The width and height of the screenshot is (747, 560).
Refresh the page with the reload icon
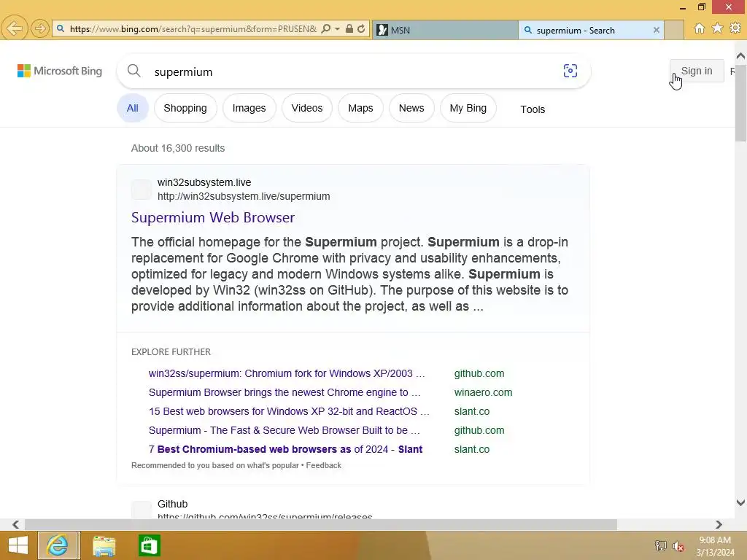[362, 29]
